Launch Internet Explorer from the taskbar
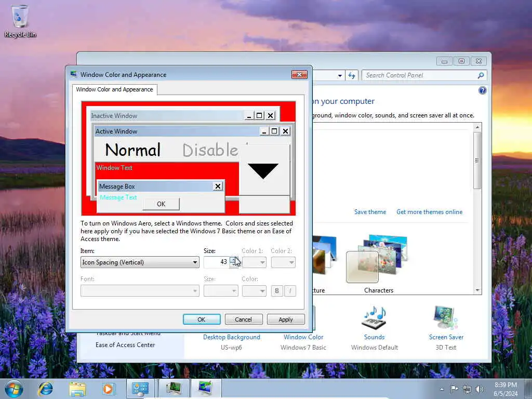 [46, 389]
